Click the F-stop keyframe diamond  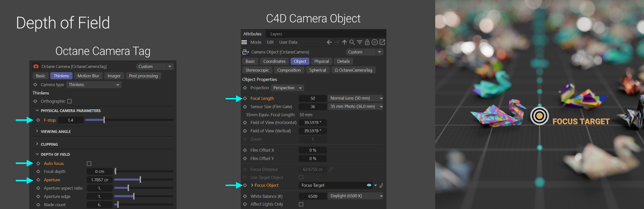point(38,120)
